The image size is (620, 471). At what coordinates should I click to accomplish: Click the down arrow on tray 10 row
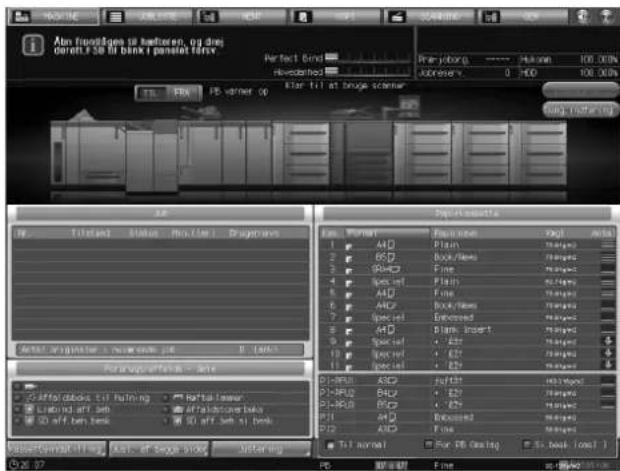[x=608, y=353]
